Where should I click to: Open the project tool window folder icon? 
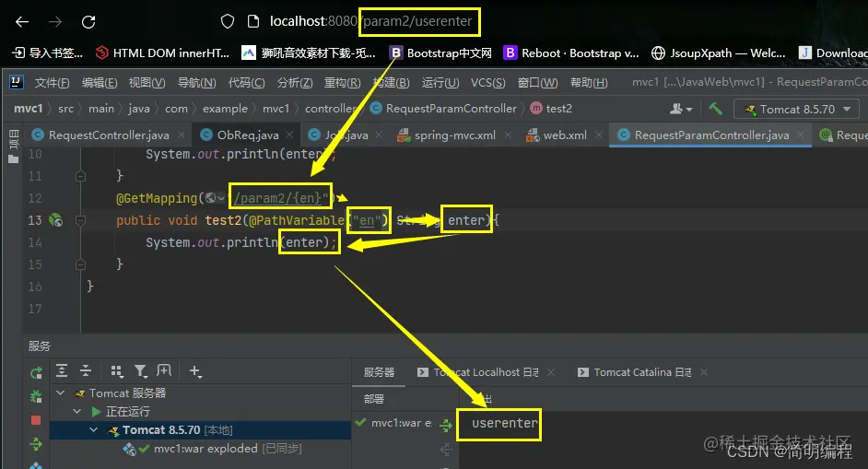click(13, 159)
